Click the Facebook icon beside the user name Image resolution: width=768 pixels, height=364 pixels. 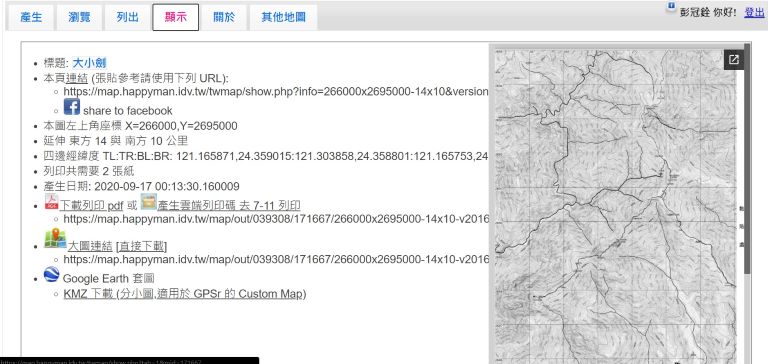coord(671,6)
